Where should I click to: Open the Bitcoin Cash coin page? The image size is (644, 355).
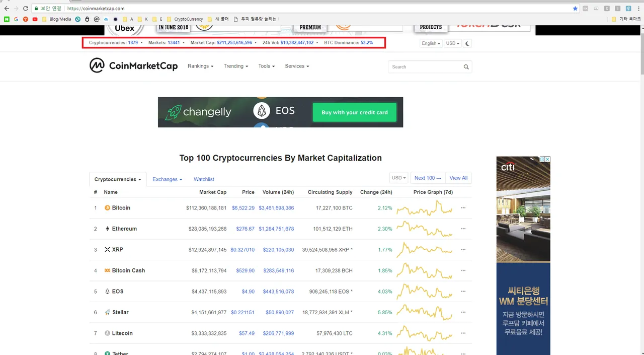(x=128, y=270)
